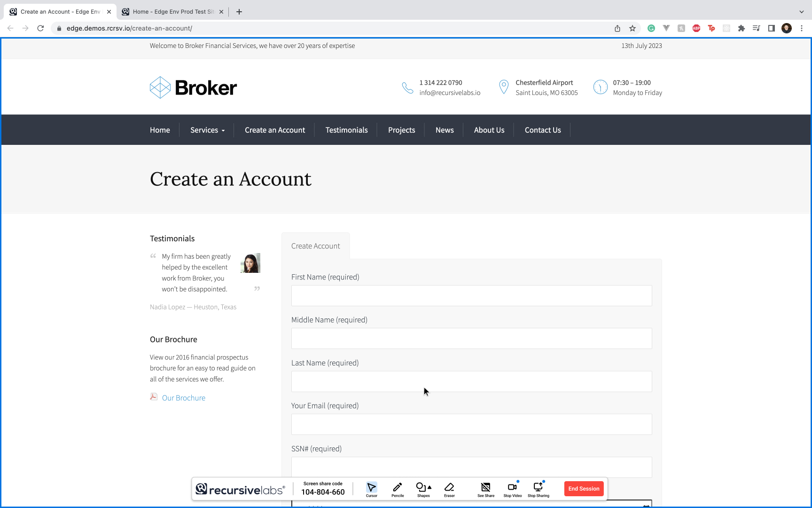Open the Grammarly extension
The height and width of the screenshot is (508, 812).
coord(651,28)
